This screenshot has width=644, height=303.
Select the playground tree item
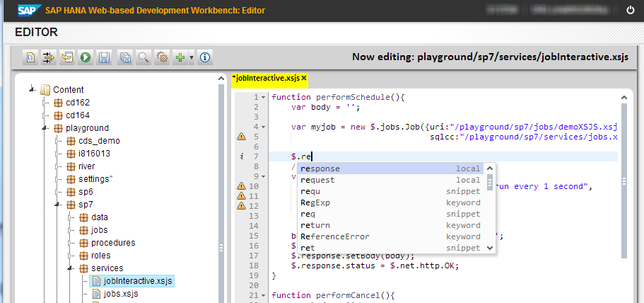(87, 128)
